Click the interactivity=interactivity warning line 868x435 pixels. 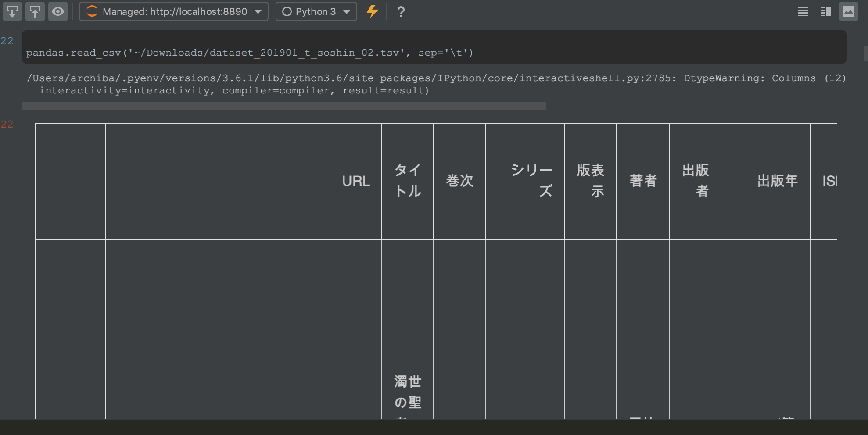234,90
